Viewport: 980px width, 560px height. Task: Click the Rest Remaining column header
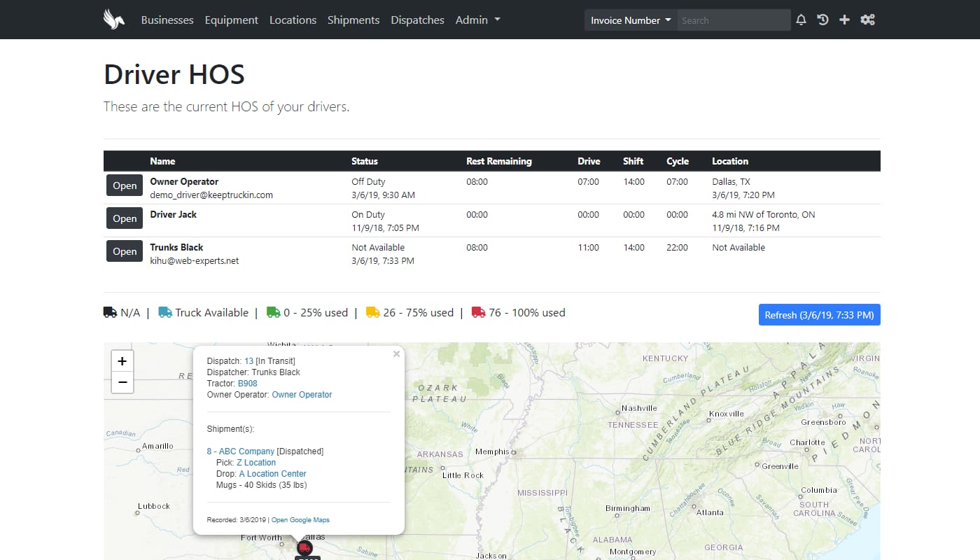pyautogui.click(x=499, y=161)
